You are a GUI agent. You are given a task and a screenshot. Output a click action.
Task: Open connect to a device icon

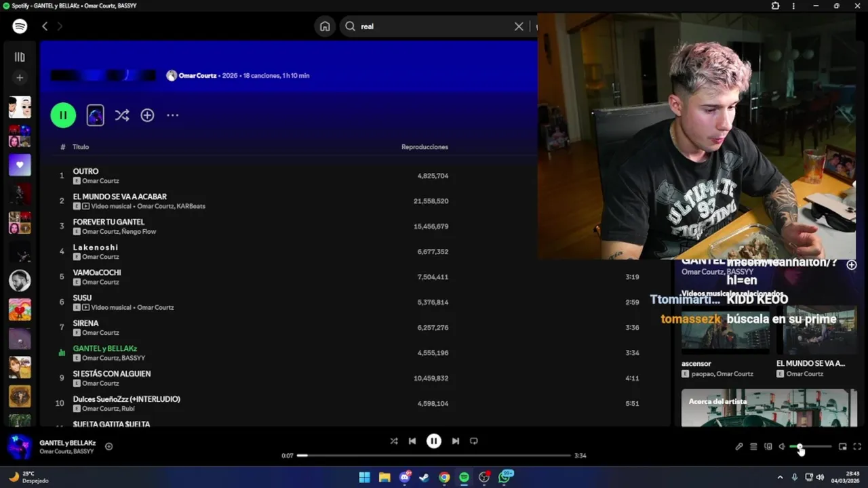point(768,447)
